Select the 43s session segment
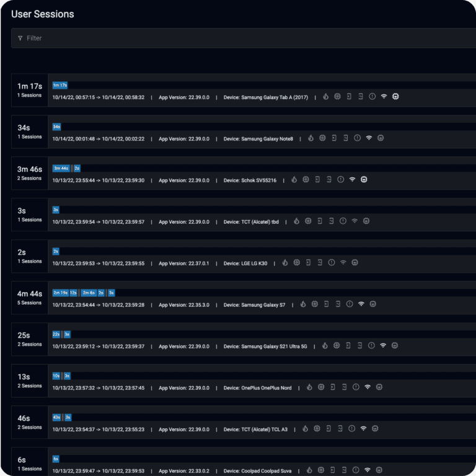Image resolution: width=476 pixels, height=476 pixels. (x=56, y=418)
